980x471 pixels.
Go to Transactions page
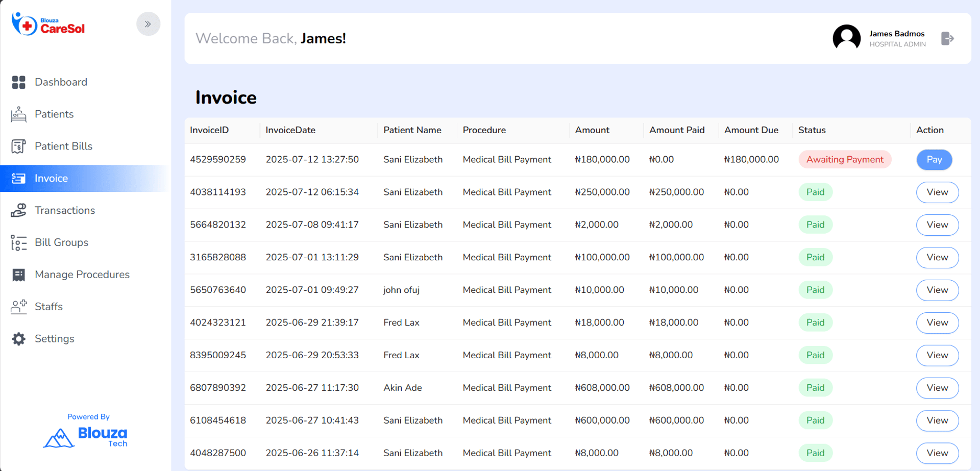coord(65,210)
